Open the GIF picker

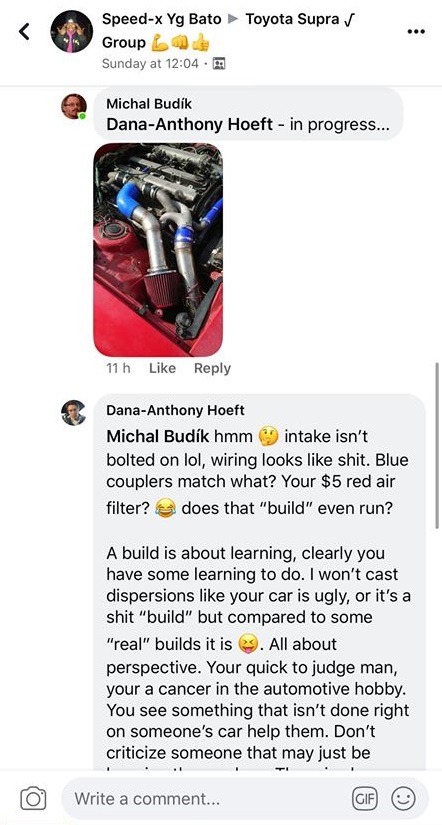(x=366, y=799)
